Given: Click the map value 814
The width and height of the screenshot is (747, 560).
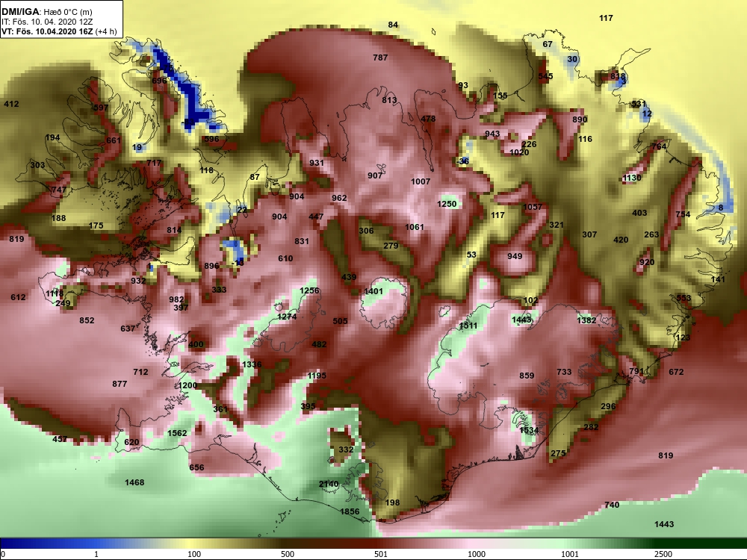Looking at the screenshot, I should coord(174,230).
